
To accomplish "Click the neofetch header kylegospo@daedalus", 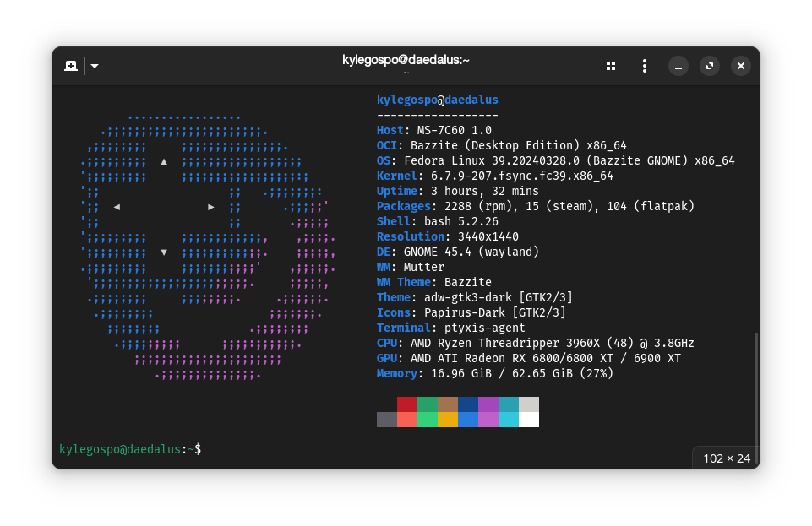I will click(438, 100).
